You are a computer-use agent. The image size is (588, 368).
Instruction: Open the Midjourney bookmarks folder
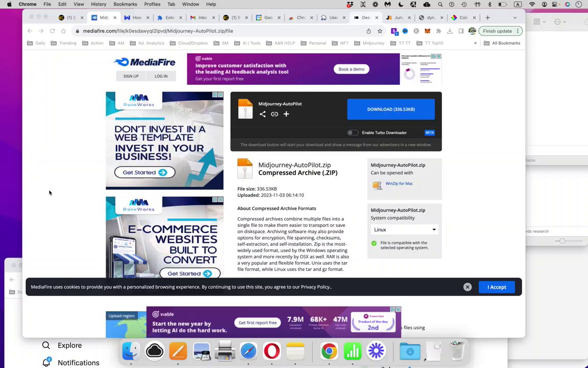(370, 43)
